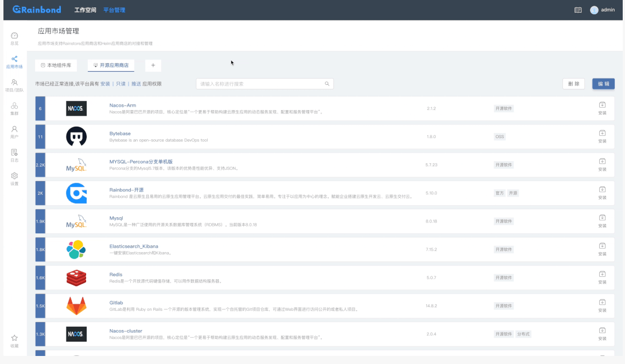Install the Rainbond-开源 app
This screenshot has width=625, height=364.
pyautogui.click(x=602, y=193)
